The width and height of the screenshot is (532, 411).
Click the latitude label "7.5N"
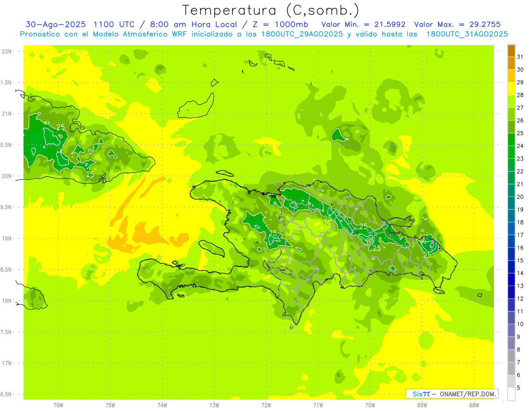click(x=6, y=332)
